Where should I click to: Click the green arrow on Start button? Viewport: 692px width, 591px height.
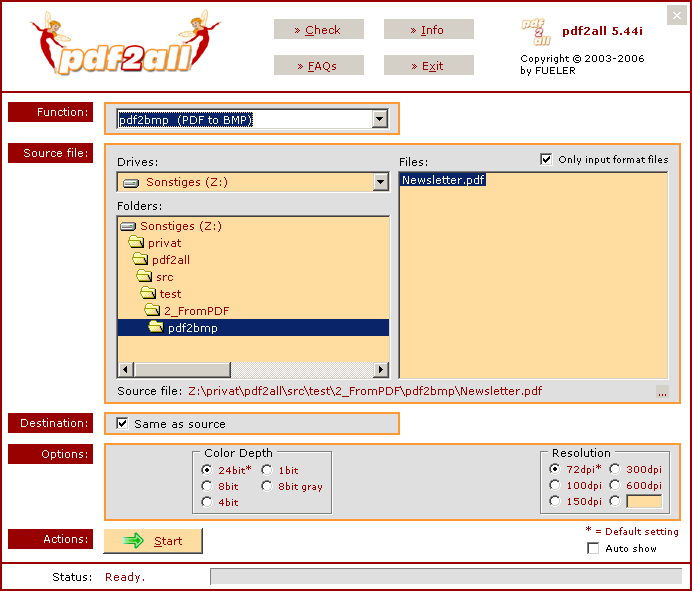[133, 540]
